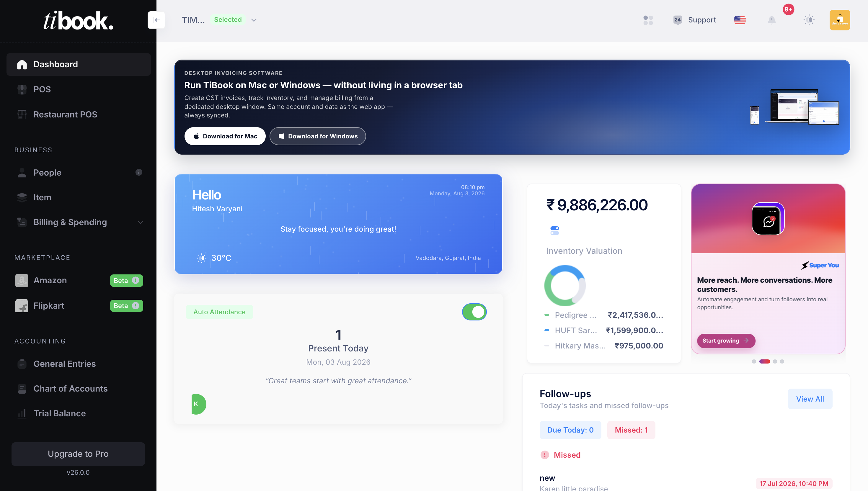
Task: Go to first promo carousel dot
Action: pyautogui.click(x=754, y=361)
